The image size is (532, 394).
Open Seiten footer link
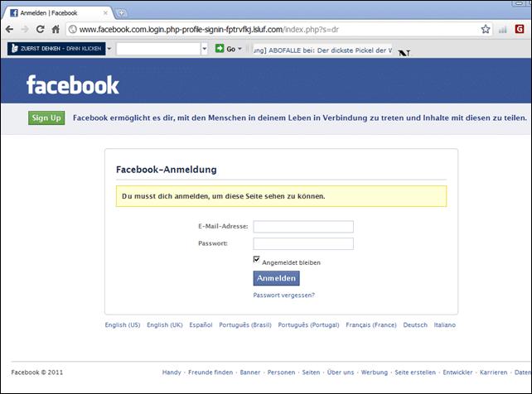311,372
